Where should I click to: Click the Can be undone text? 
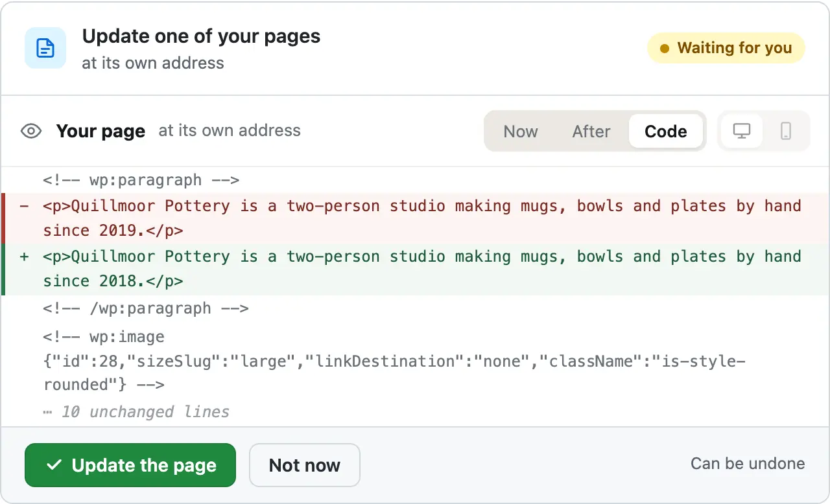click(x=748, y=464)
